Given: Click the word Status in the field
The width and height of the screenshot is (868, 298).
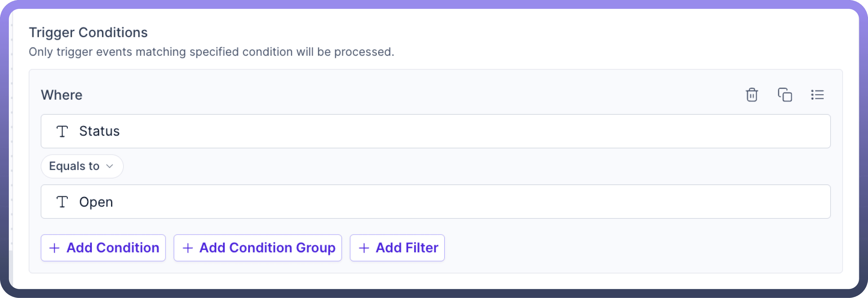Looking at the screenshot, I should 99,131.
